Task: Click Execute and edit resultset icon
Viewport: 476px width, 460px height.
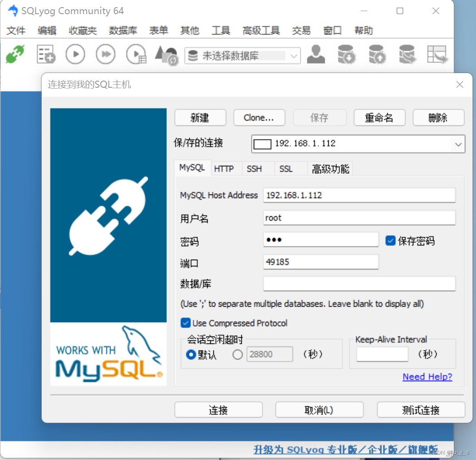Action: (x=136, y=55)
